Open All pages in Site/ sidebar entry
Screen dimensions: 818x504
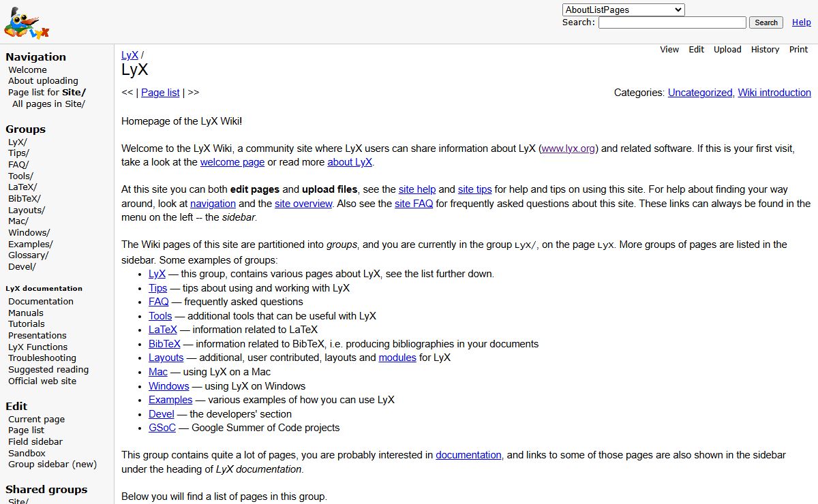(x=48, y=104)
